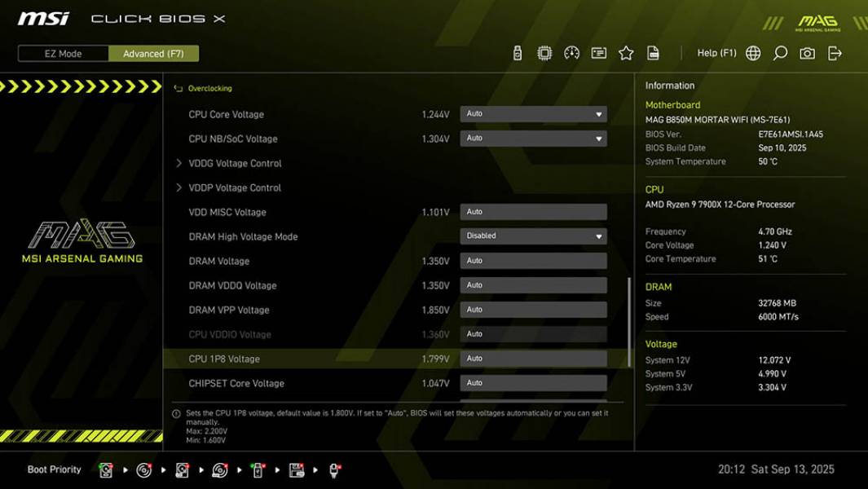868x489 pixels.
Task: Click the search magnifier icon
Action: [x=782, y=51]
